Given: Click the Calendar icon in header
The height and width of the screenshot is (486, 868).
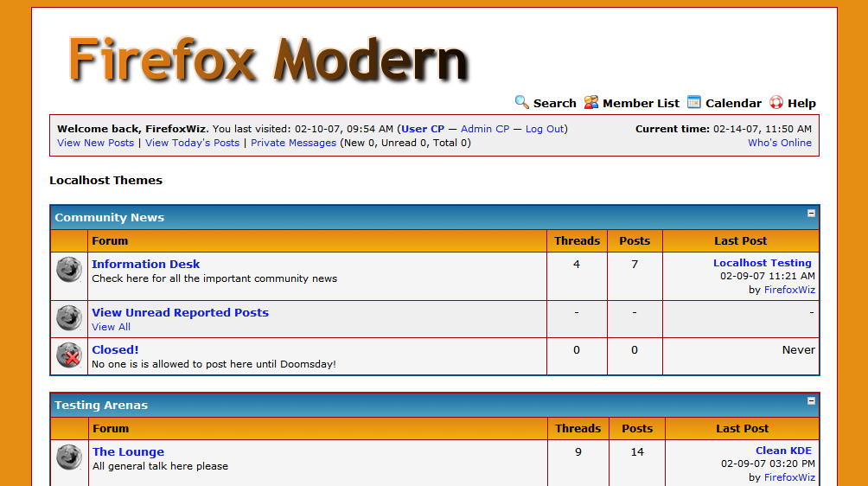Looking at the screenshot, I should point(694,102).
